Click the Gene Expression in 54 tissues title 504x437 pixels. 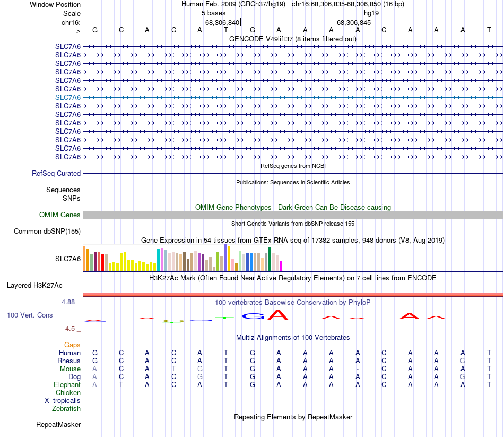pos(293,241)
